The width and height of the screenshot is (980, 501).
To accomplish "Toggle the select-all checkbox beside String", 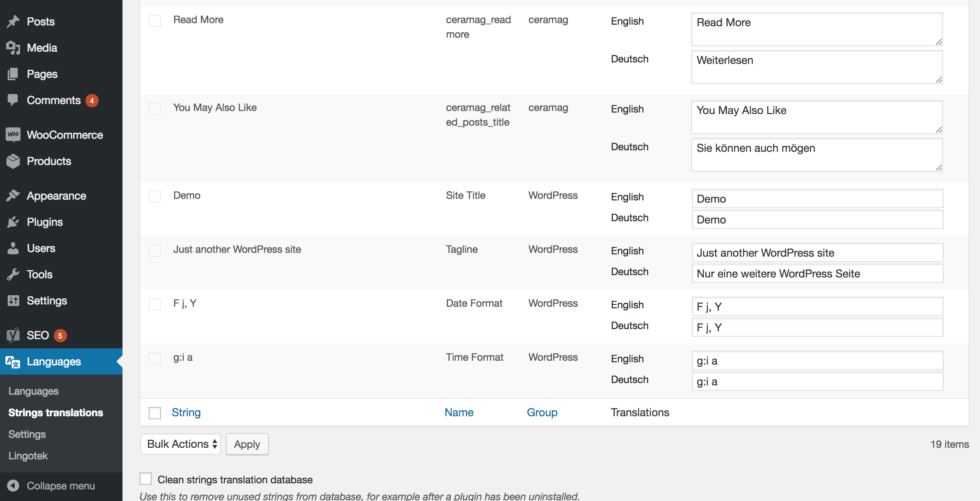I will [x=155, y=413].
